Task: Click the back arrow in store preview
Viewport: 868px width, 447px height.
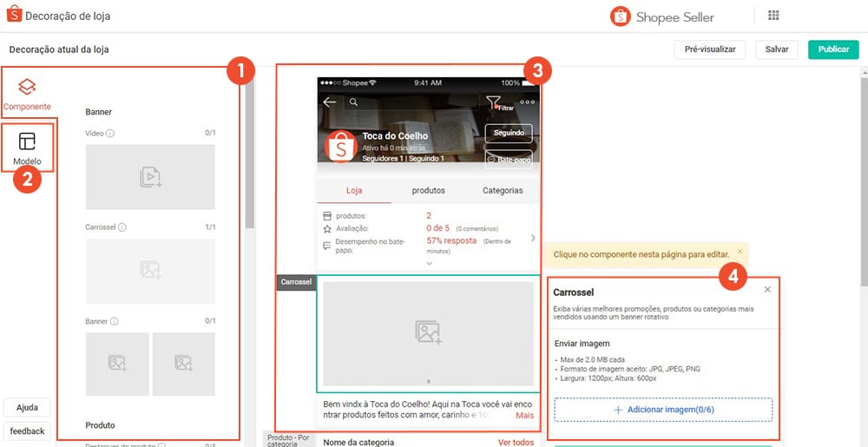Action: point(330,102)
